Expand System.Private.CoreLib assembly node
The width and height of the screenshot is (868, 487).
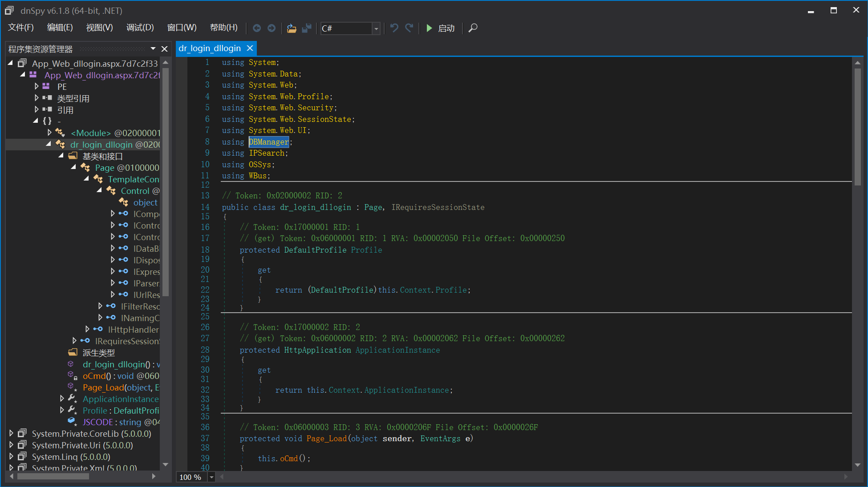click(x=12, y=433)
